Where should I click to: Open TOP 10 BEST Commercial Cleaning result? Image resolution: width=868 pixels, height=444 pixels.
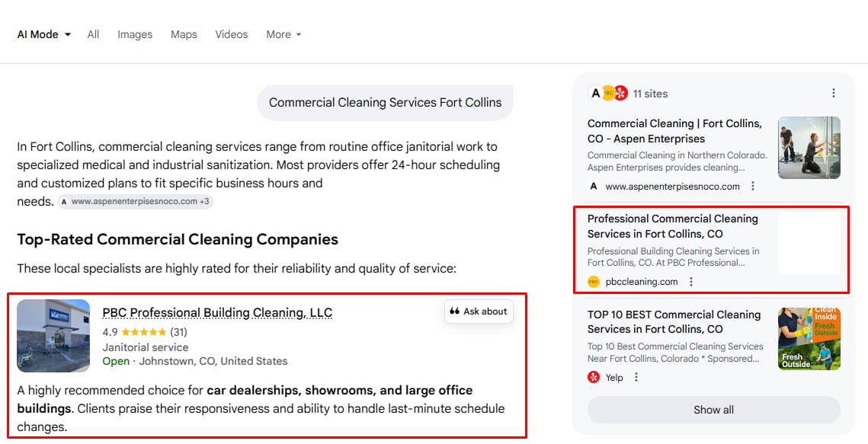pyautogui.click(x=674, y=322)
